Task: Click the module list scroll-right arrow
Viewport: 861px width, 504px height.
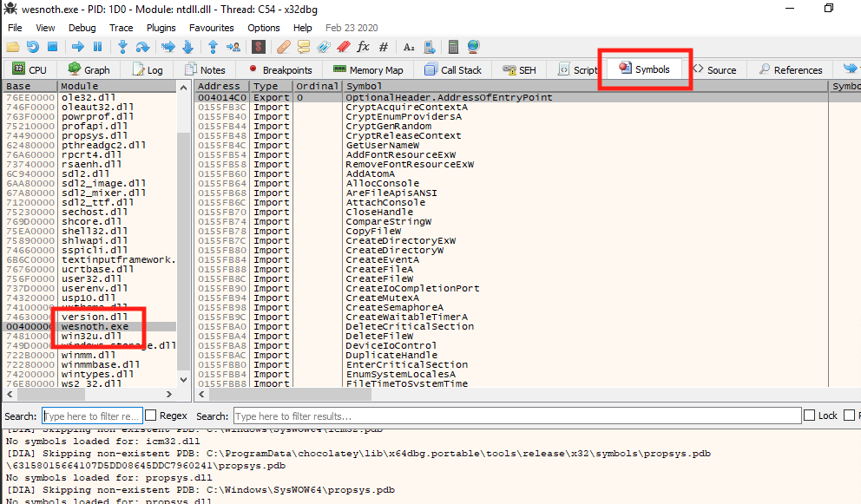Action: (168, 394)
